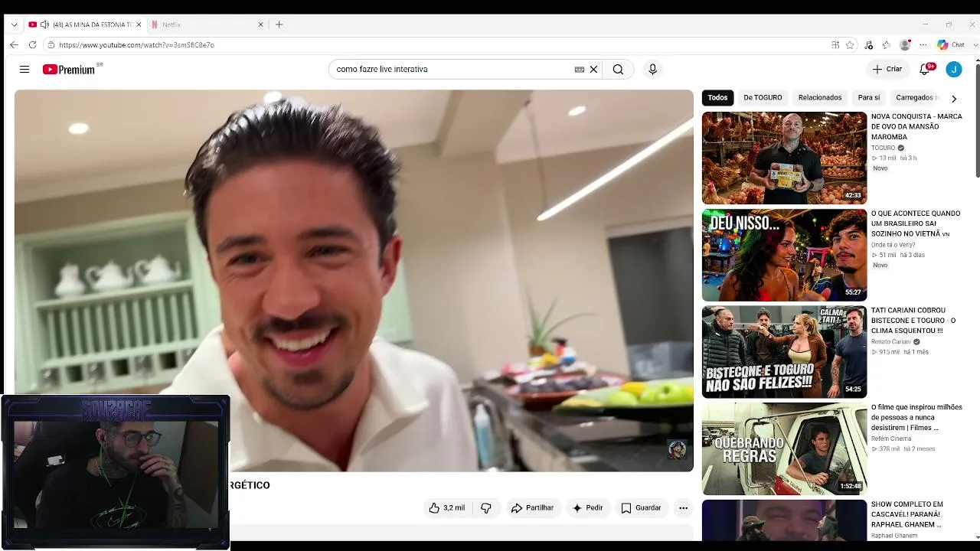Open the BISTECONE E TOGURO thumbnail

click(x=784, y=352)
